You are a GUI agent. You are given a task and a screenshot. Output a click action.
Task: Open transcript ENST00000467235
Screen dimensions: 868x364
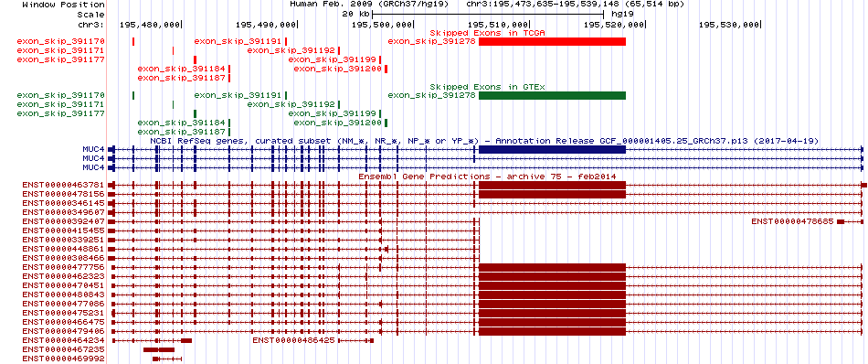point(64,349)
